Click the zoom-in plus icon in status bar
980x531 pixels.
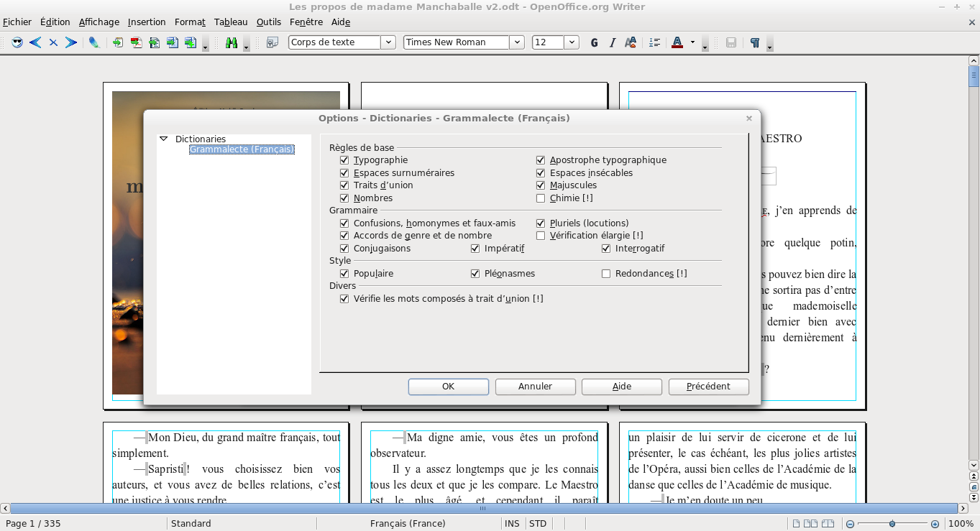coord(935,524)
